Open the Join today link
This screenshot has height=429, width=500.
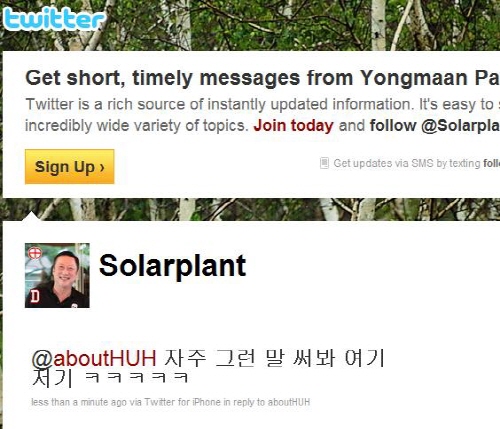pos(293,126)
